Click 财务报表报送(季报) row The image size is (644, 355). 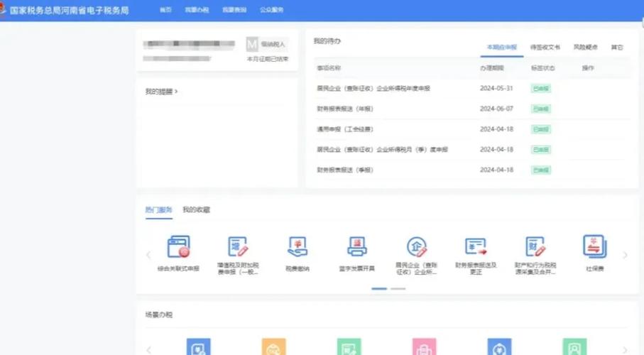pyautogui.click(x=471, y=170)
